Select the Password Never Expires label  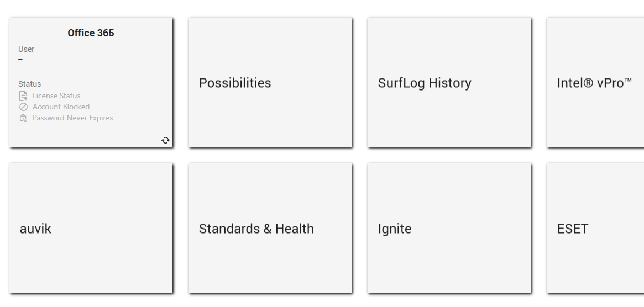click(x=73, y=118)
